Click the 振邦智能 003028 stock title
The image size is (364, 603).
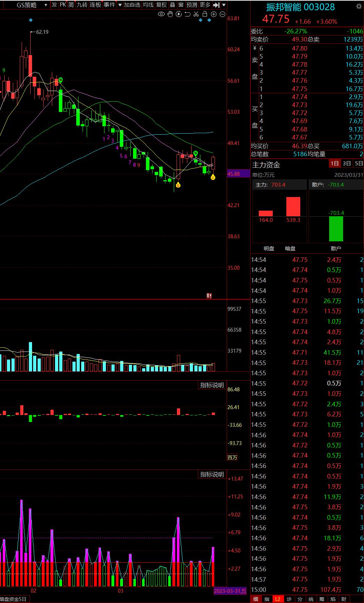(x=300, y=7)
